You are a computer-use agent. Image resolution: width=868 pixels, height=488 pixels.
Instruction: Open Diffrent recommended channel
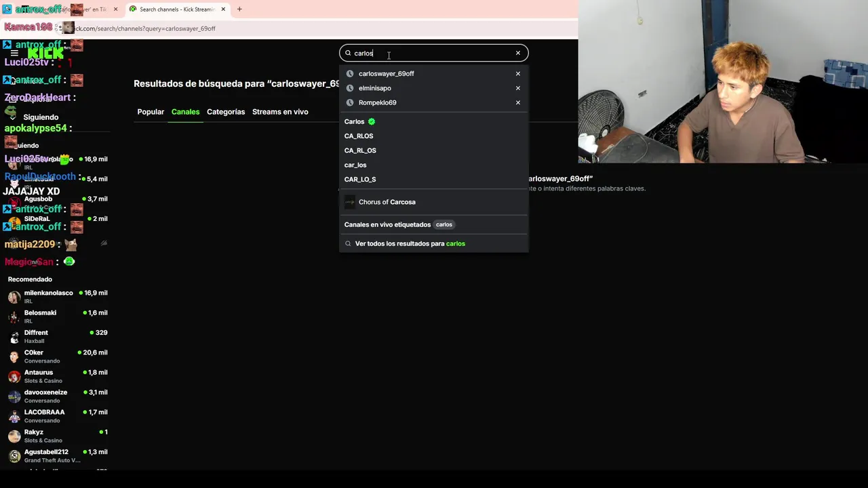click(58, 336)
